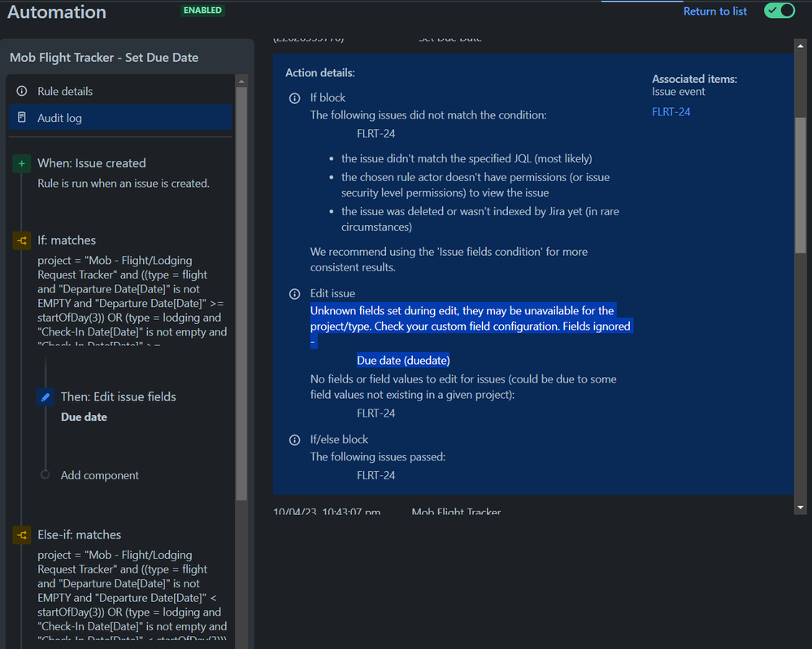Image resolution: width=812 pixels, height=649 pixels.
Task: Click the Edit issue heading text
Action: point(332,293)
